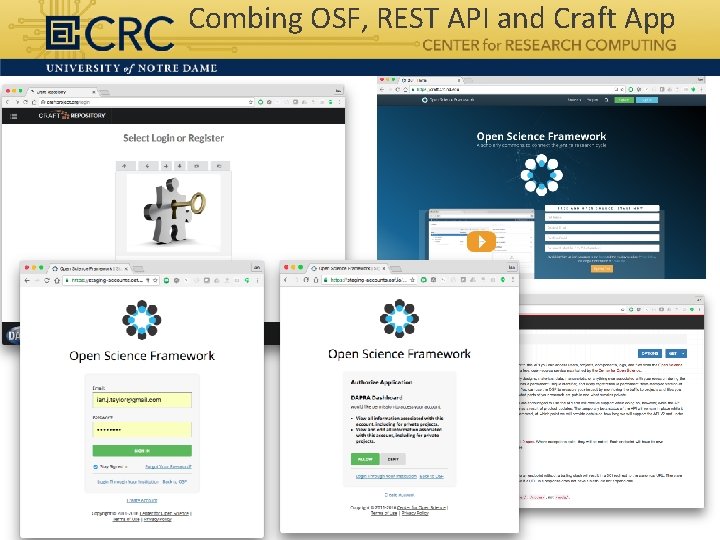The width and height of the screenshot is (720, 540).
Task: Click the gray Deny button
Action: point(393,459)
